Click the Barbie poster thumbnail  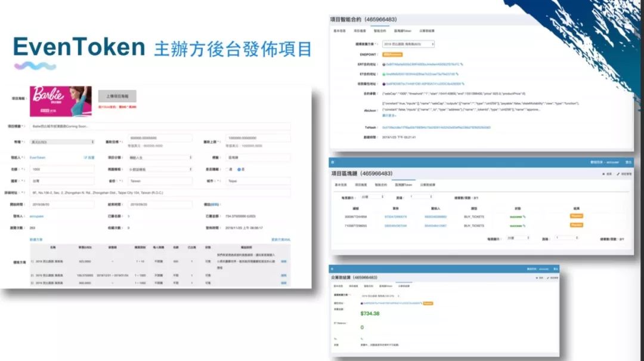tap(61, 101)
